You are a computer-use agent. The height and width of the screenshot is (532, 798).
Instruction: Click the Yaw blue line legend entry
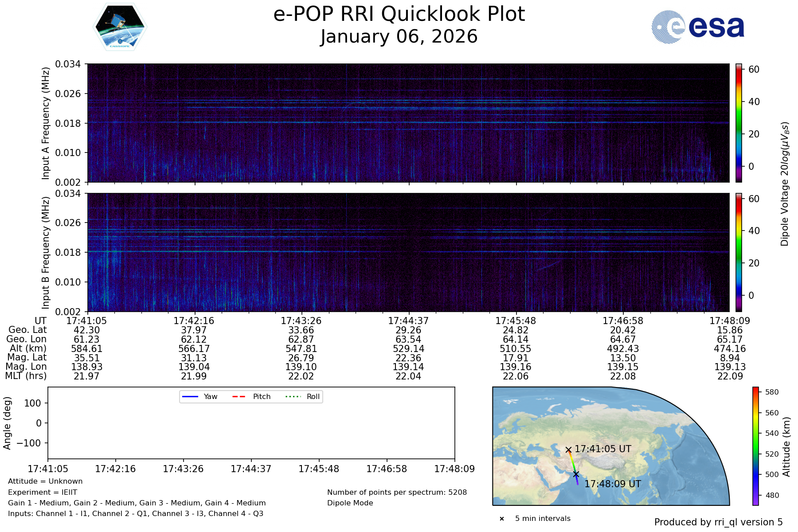[x=199, y=396]
